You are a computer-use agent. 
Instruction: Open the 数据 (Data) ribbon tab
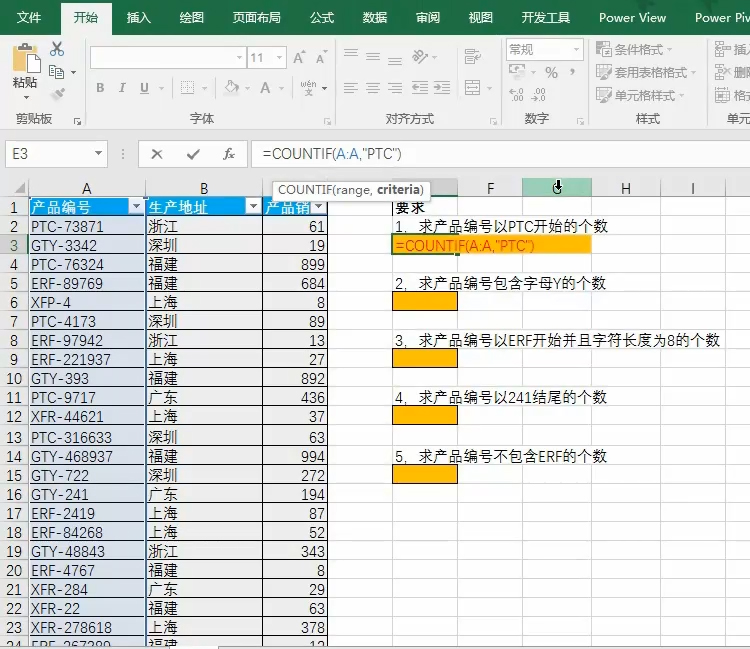click(375, 17)
